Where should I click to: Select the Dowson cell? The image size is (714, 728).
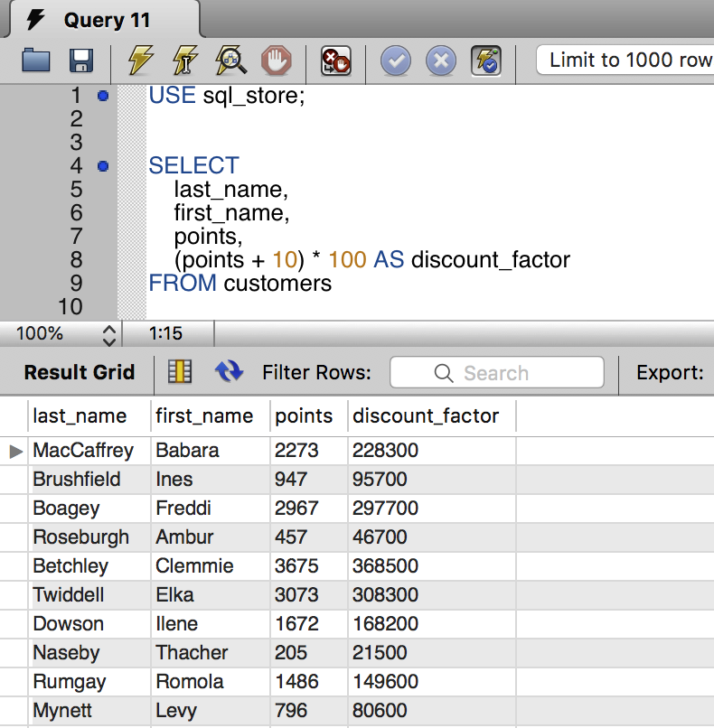(89, 623)
